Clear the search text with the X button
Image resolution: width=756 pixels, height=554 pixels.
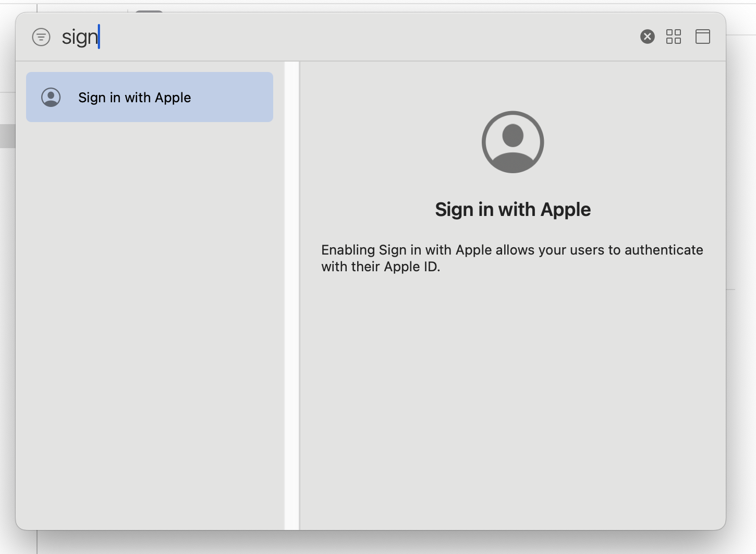[x=647, y=37]
